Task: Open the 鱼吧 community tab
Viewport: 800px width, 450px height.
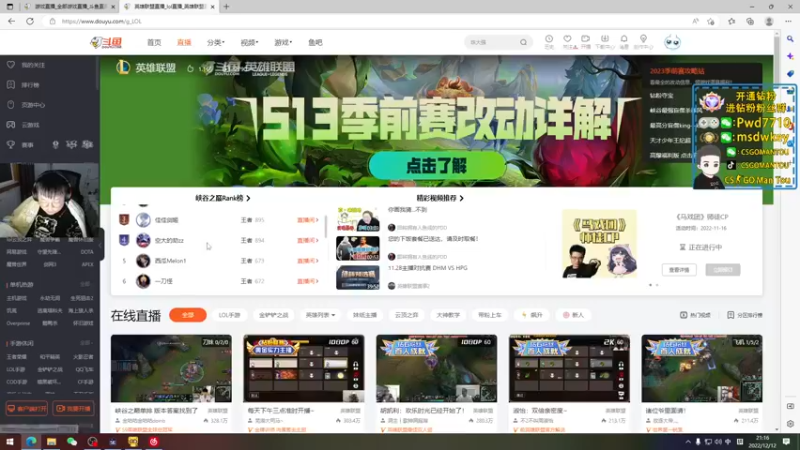Action: coord(315,42)
